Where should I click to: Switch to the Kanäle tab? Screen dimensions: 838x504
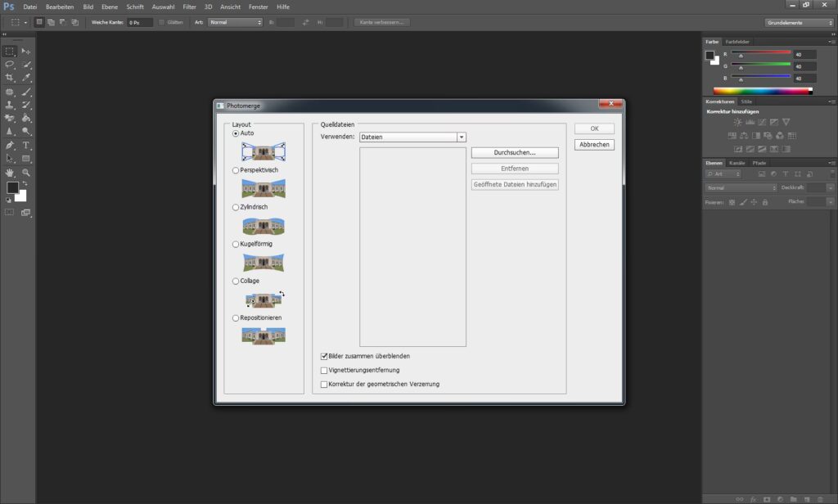coord(737,163)
